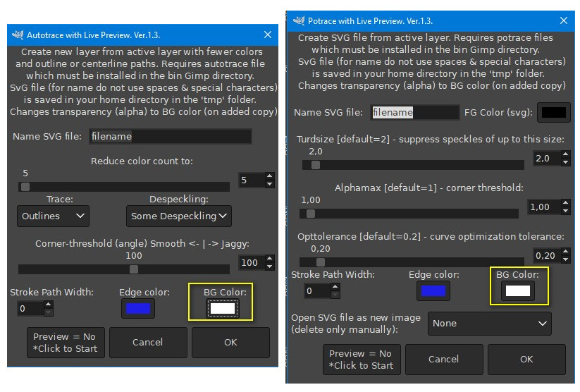Decrease Opttolerance spinner value
The height and width of the screenshot is (392, 580).
click(x=565, y=259)
